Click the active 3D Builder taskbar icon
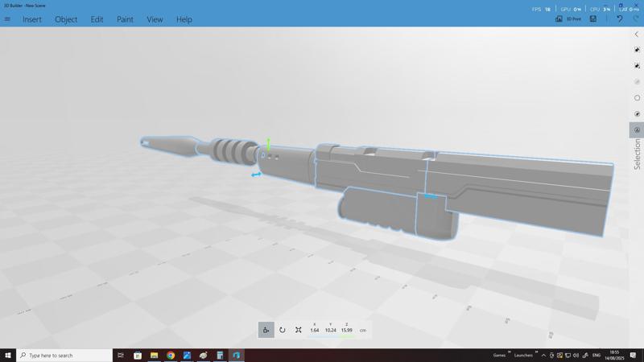This screenshot has width=644, height=362. point(236,355)
